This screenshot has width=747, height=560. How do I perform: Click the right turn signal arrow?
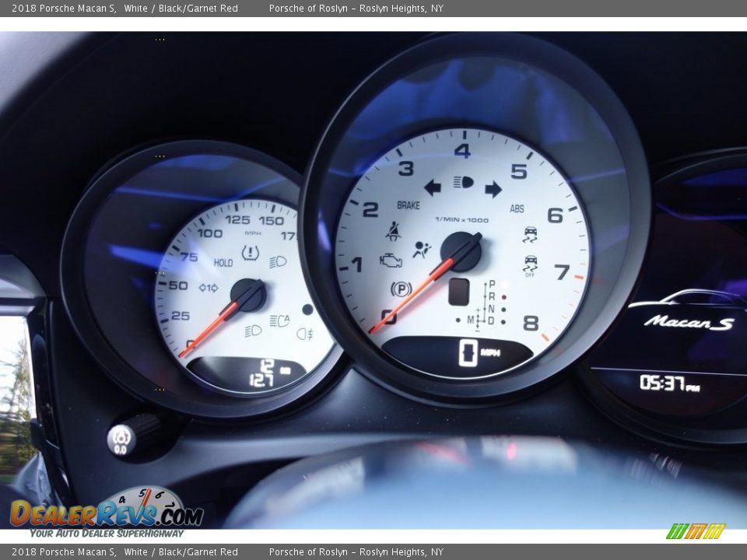tap(493, 189)
